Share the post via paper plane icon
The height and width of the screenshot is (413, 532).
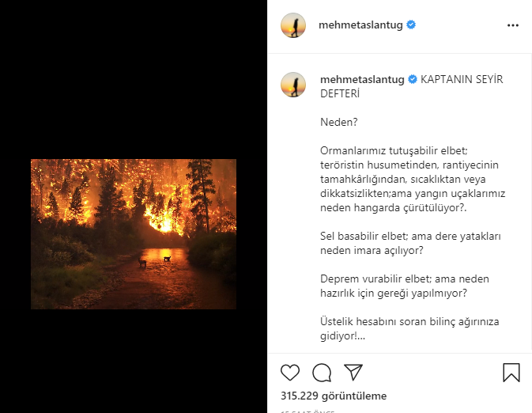tap(353, 373)
